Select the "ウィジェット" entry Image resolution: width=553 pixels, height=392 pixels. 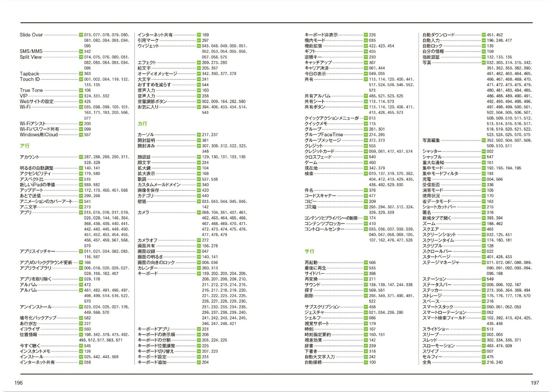148,46
